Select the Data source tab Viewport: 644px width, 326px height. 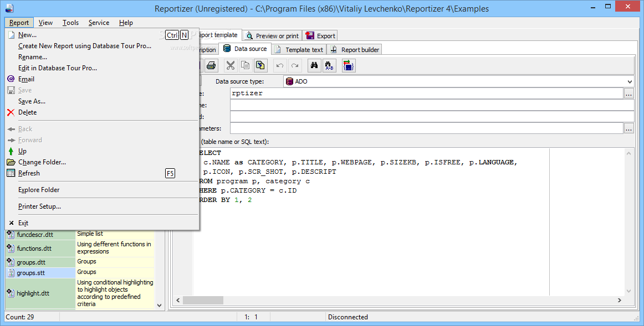coord(245,48)
